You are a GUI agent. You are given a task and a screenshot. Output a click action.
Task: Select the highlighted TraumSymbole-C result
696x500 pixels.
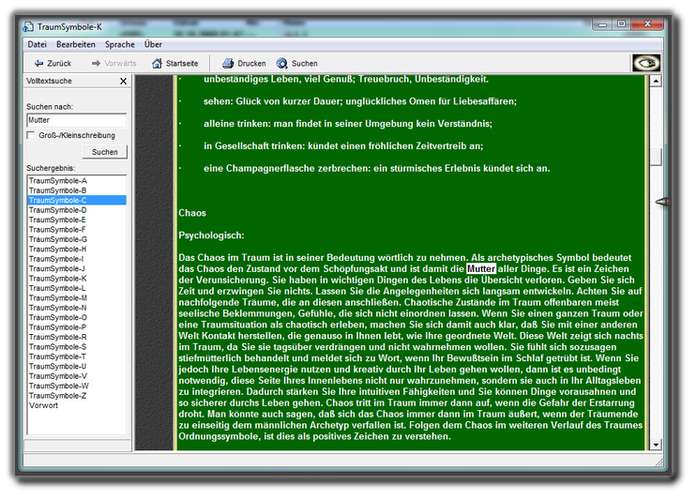(x=77, y=200)
